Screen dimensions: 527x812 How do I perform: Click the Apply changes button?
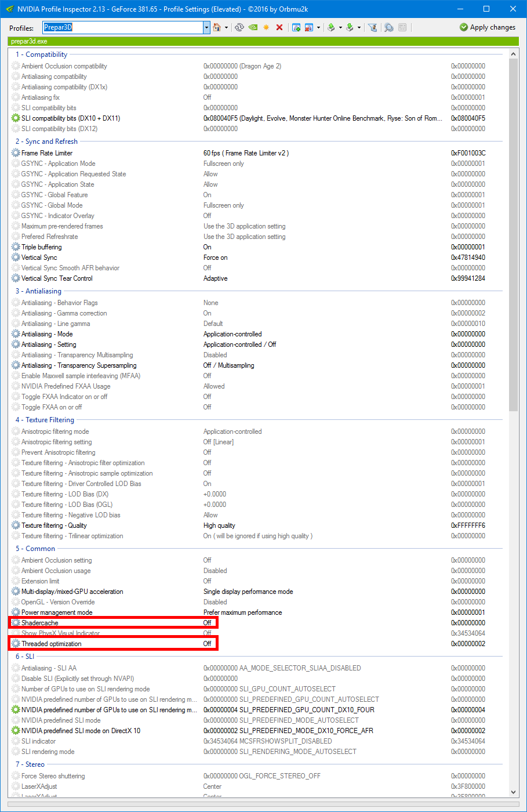(488, 27)
